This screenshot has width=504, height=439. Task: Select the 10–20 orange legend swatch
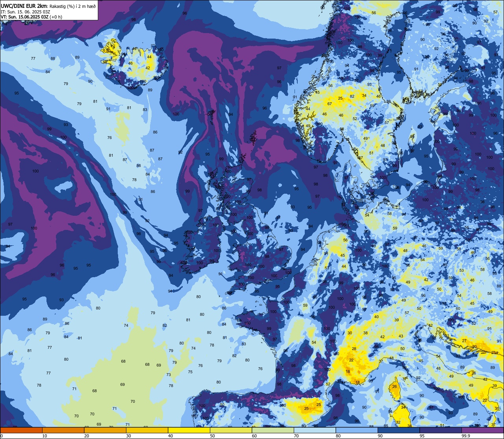point(63,430)
